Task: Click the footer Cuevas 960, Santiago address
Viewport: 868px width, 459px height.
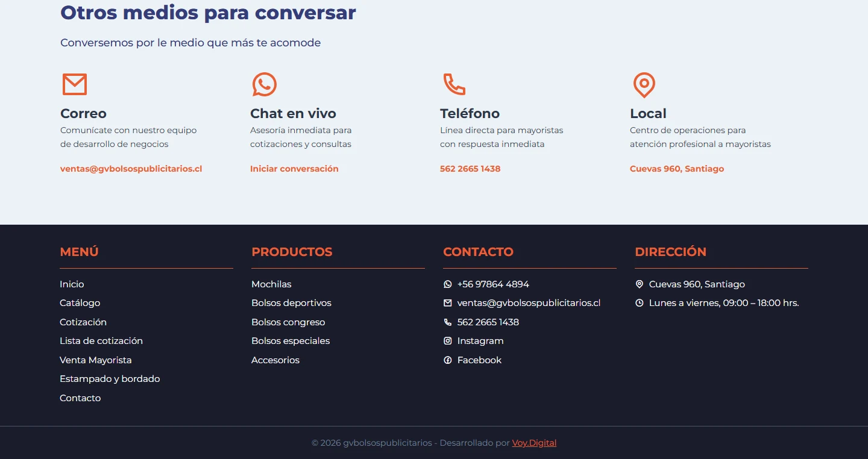Action: point(697,284)
